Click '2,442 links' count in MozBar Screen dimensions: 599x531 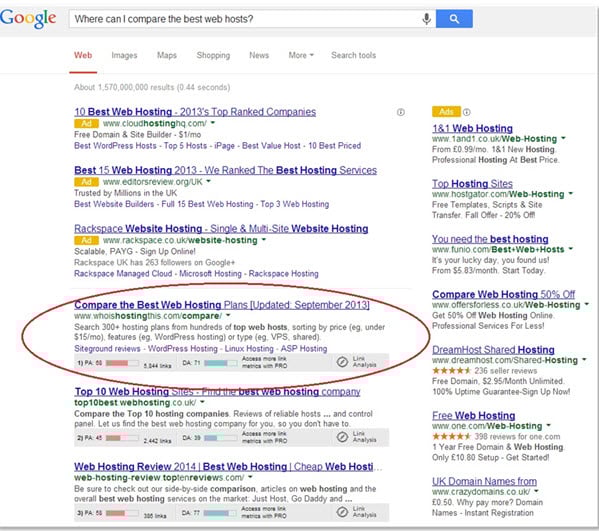click(x=157, y=441)
